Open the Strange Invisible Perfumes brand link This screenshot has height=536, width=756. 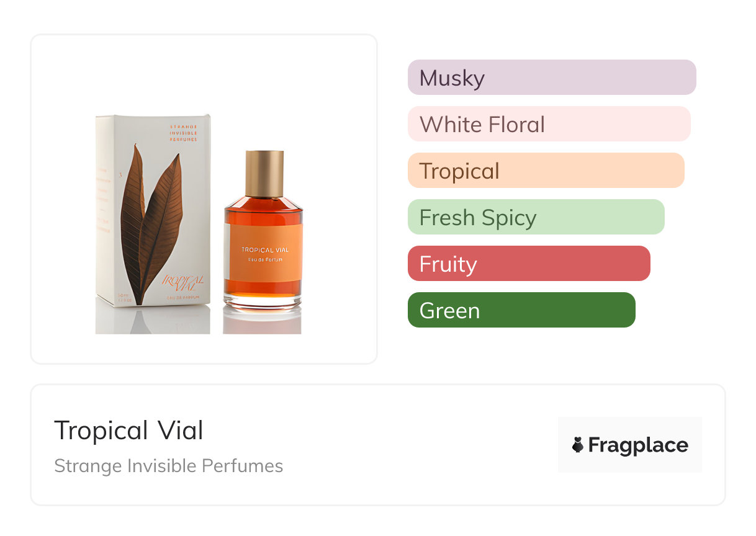point(168,466)
